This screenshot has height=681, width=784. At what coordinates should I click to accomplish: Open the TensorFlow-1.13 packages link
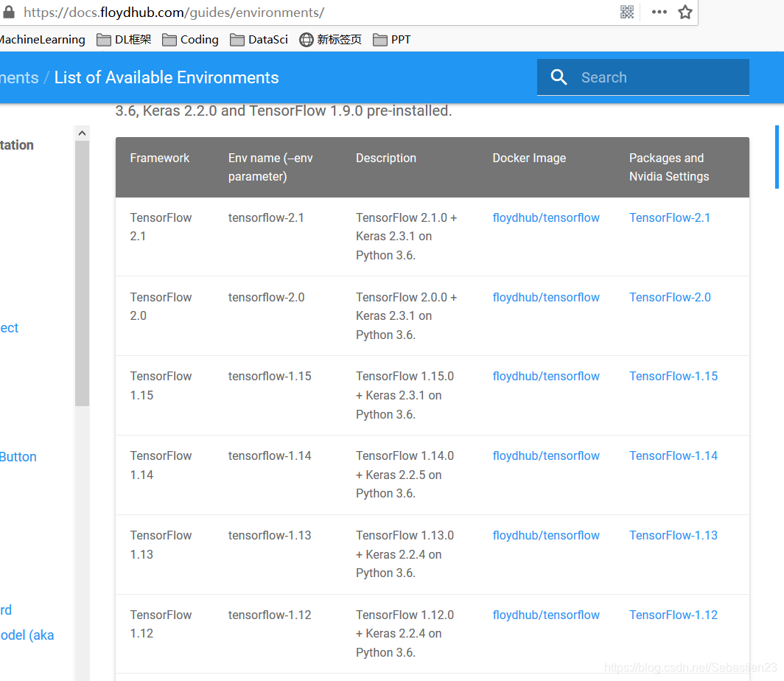click(x=673, y=536)
